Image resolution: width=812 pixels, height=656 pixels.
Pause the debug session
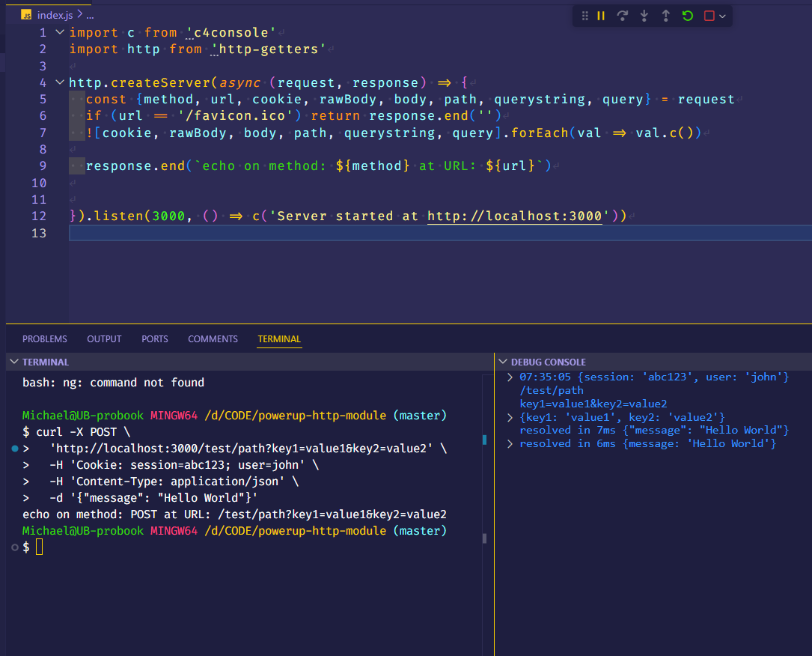point(601,16)
